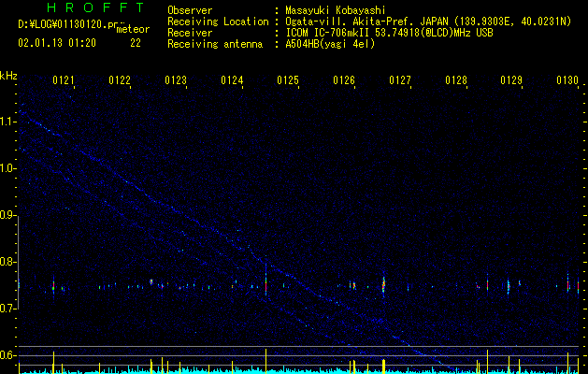Click the 0.6 kHz frequency label
Viewport: 588px width, 374px height.
(x=7, y=355)
